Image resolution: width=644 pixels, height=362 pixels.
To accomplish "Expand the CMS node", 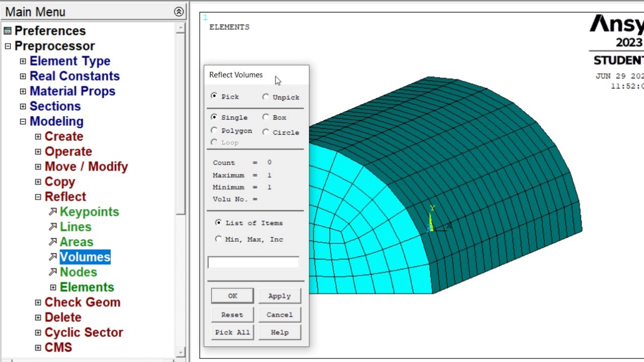I will click(38, 347).
